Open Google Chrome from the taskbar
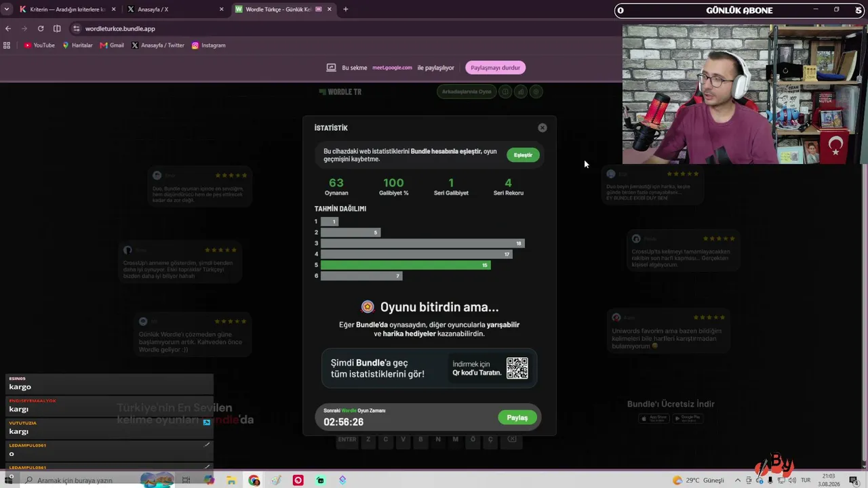 click(x=254, y=480)
